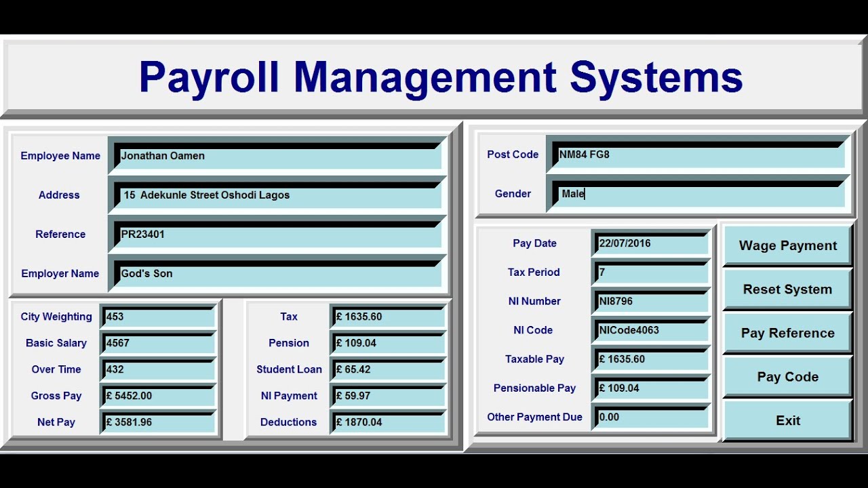The image size is (868, 488).
Task: Click the NI Code field
Action: [x=651, y=330]
